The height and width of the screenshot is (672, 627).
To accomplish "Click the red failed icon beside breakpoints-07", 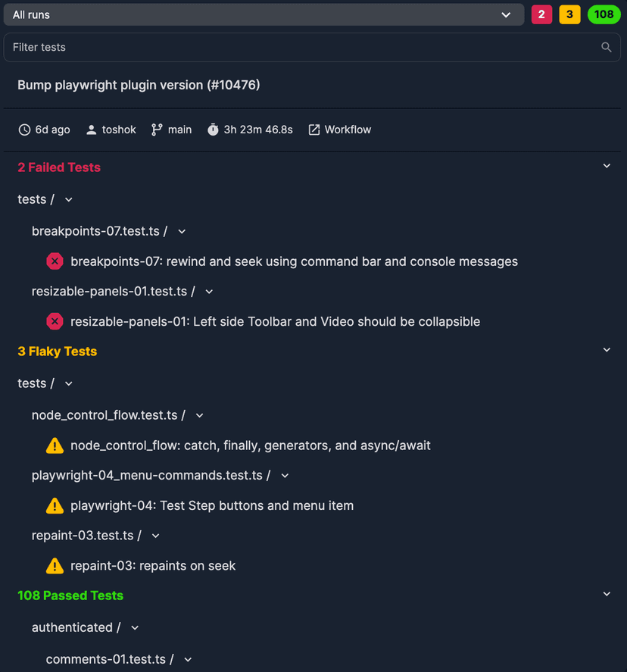I will point(55,261).
